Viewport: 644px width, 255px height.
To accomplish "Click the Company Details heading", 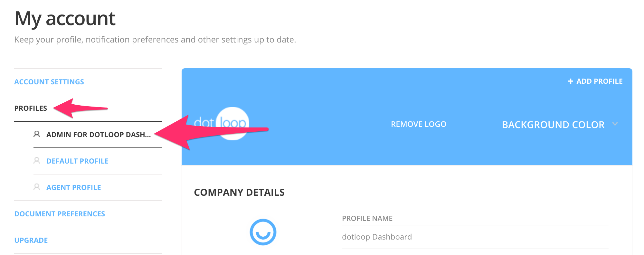I will pyautogui.click(x=239, y=192).
